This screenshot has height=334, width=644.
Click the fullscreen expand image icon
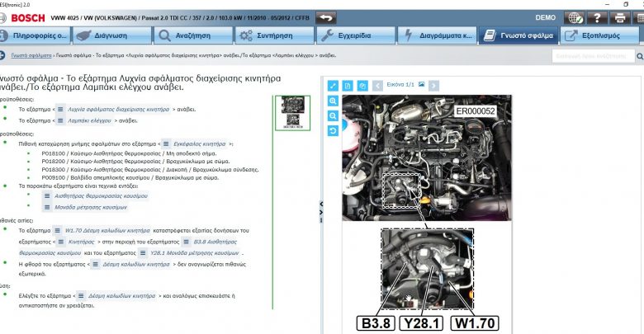[x=334, y=85]
